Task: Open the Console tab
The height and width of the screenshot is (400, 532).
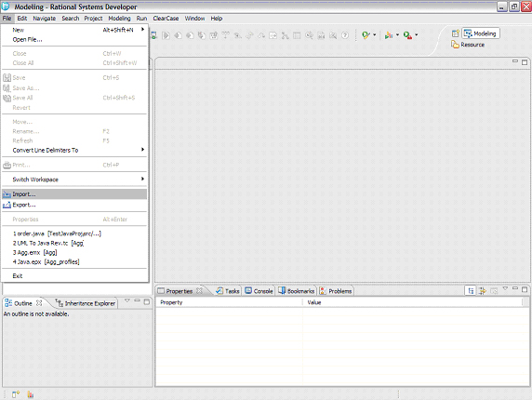Action: (x=259, y=291)
